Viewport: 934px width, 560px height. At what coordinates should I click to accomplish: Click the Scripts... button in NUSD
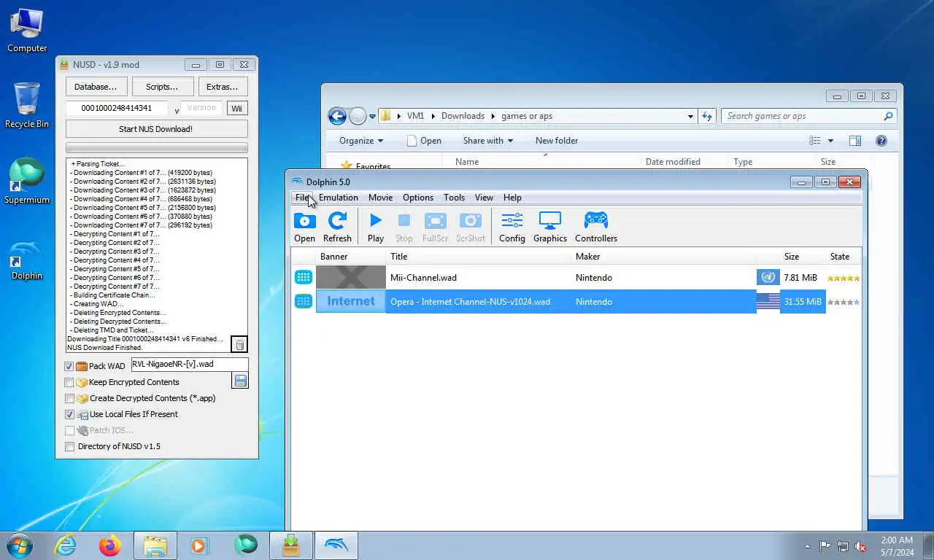[x=162, y=87]
